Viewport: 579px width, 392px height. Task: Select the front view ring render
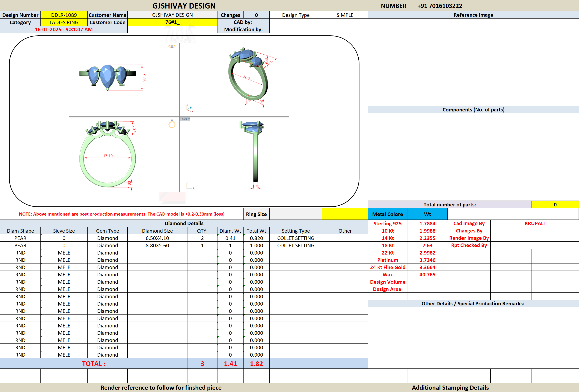[x=108, y=154]
